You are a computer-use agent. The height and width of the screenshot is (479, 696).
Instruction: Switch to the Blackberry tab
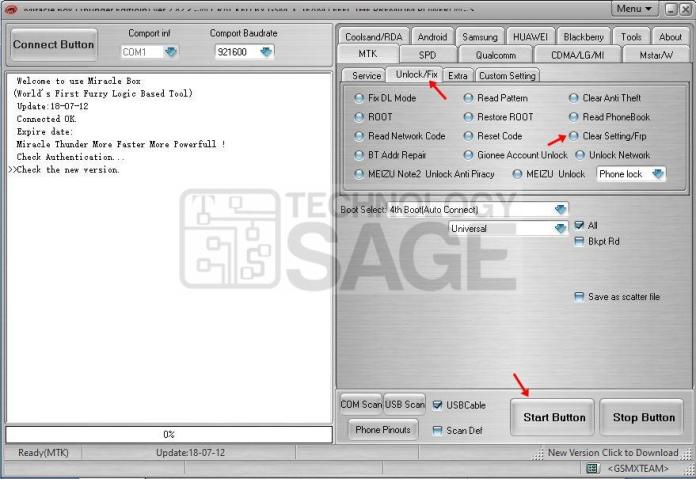(583, 37)
